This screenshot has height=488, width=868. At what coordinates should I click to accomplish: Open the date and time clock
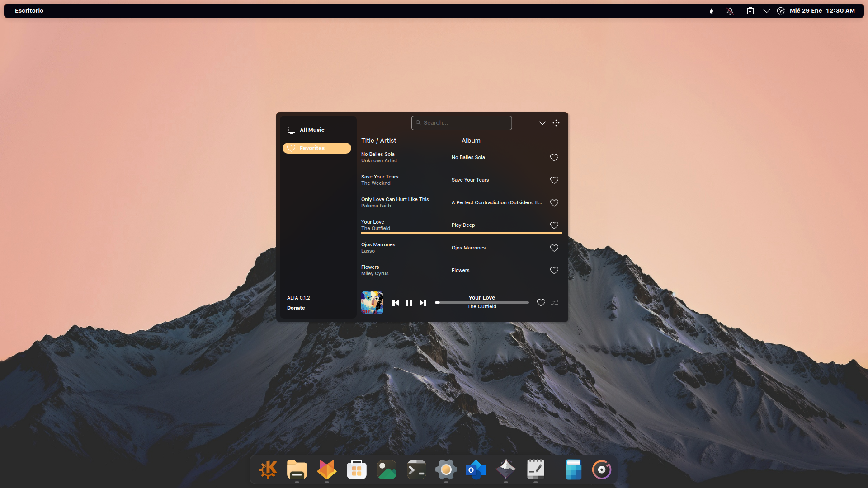822,10
